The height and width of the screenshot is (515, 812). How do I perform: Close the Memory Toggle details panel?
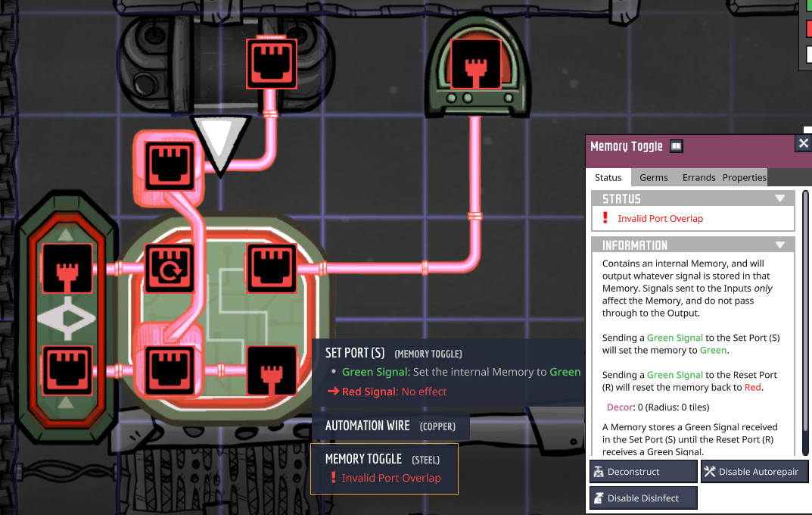tap(803, 143)
